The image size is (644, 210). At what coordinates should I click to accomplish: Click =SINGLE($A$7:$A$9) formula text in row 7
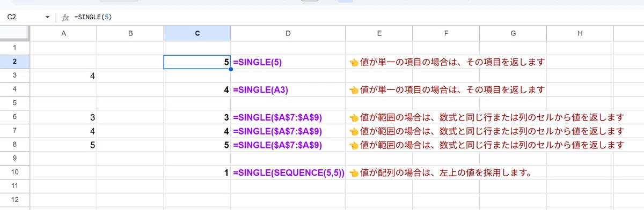277,131
